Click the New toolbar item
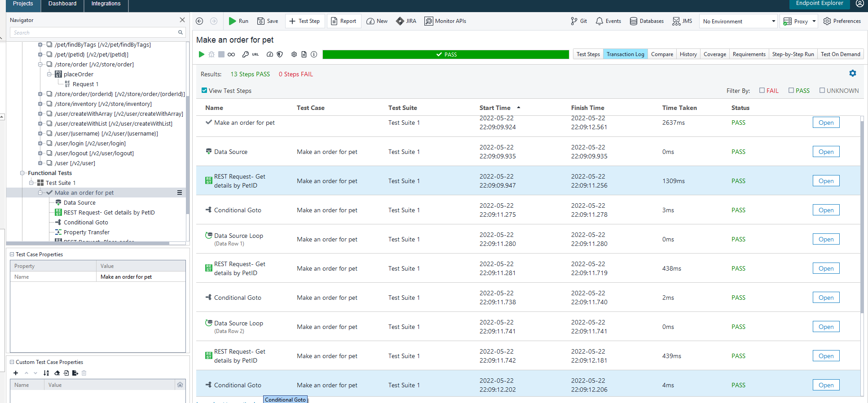The height and width of the screenshot is (403, 868). (x=377, y=21)
